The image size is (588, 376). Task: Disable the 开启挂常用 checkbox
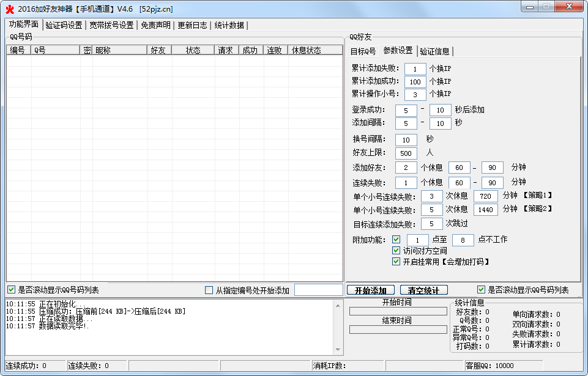click(396, 262)
